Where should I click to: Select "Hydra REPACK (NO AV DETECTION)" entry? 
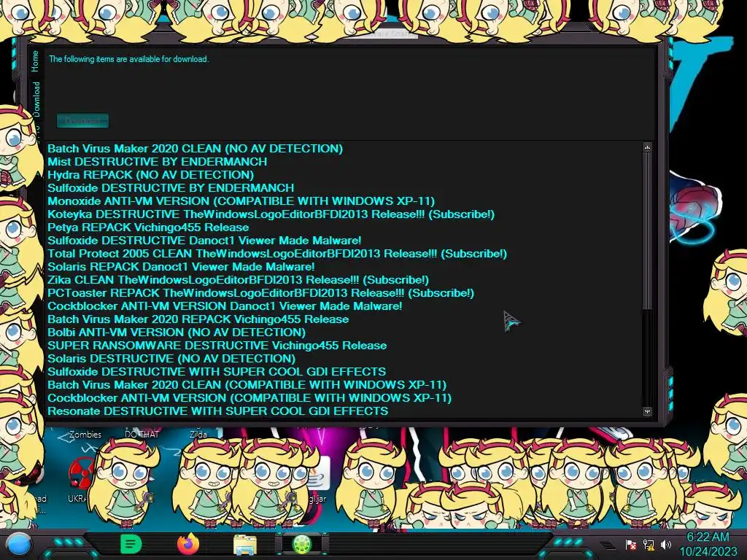pos(150,175)
